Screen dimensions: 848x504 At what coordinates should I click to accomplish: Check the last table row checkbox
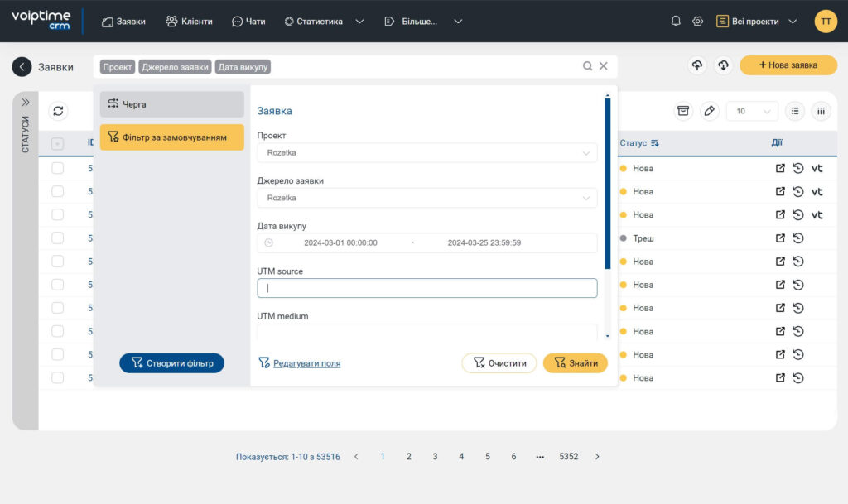[57, 377]
